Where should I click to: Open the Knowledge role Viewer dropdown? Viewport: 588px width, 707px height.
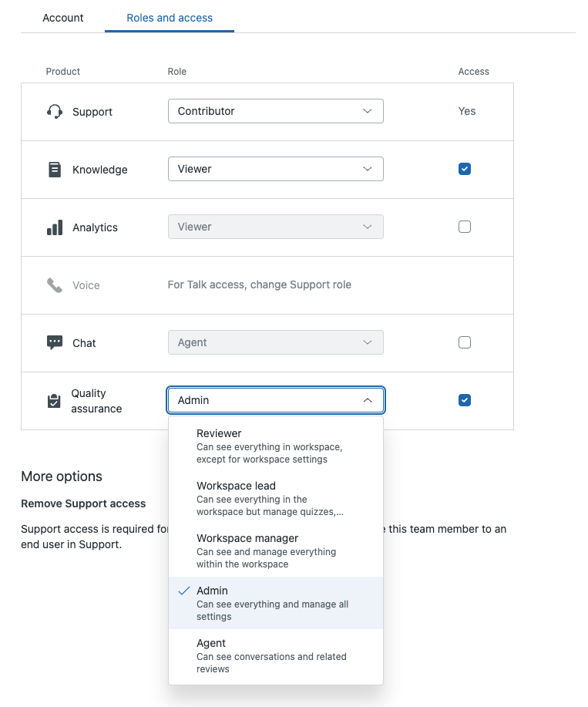(x=275, y=169)
